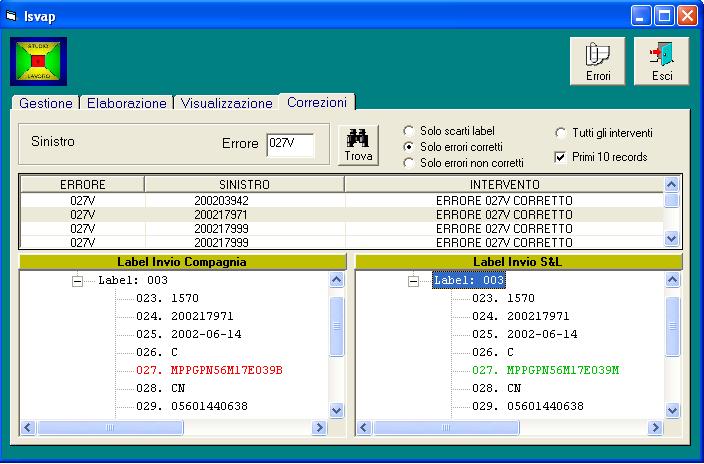The height and width of the screenshot is (464, 704).
Task: Click the right arrow of the Compagnia tree horizontal scrollbar
Action: (319, 428)
